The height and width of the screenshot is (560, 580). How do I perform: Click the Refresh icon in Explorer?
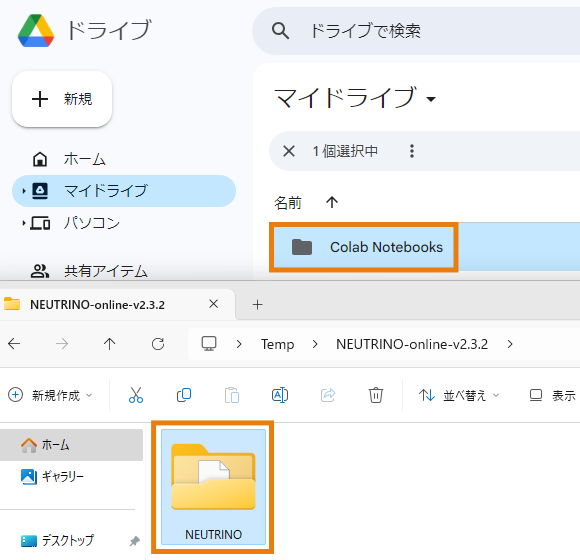point(158,344)
